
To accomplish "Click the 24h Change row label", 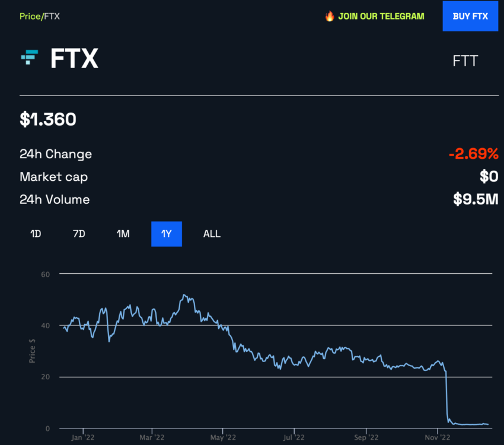I will point(56,153).
